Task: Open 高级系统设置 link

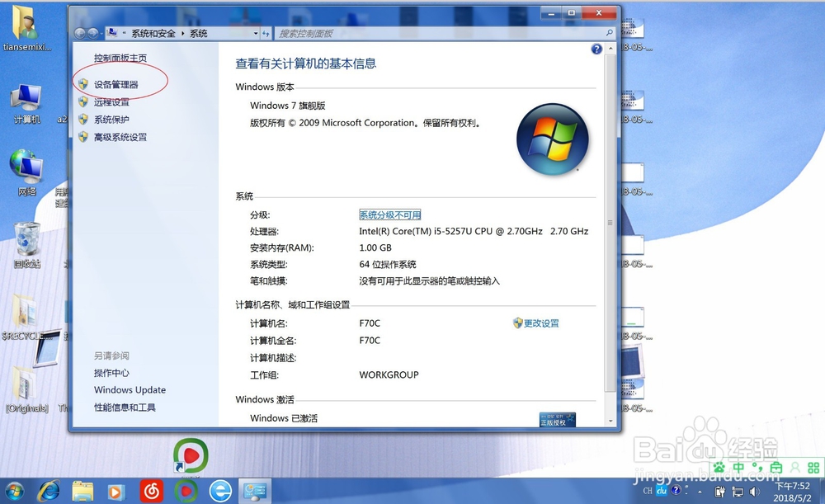Action: (120, 137)
